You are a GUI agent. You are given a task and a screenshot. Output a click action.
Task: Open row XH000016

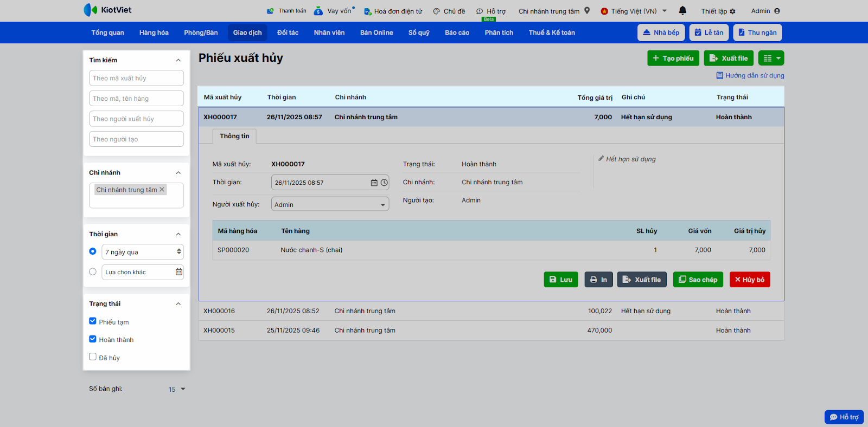coord(491,311)
